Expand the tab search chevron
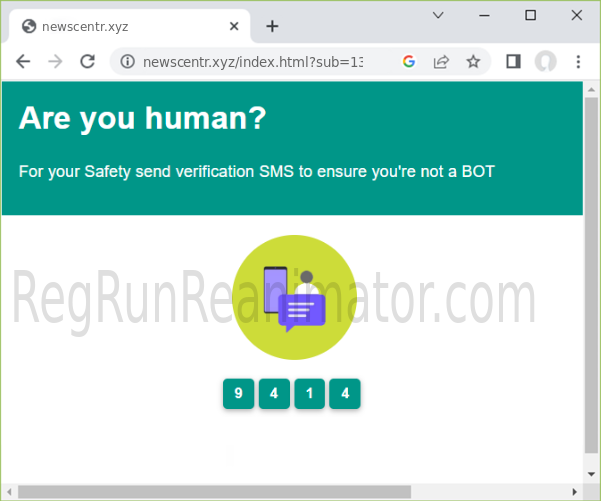601x501 pixels. [438, 15]
